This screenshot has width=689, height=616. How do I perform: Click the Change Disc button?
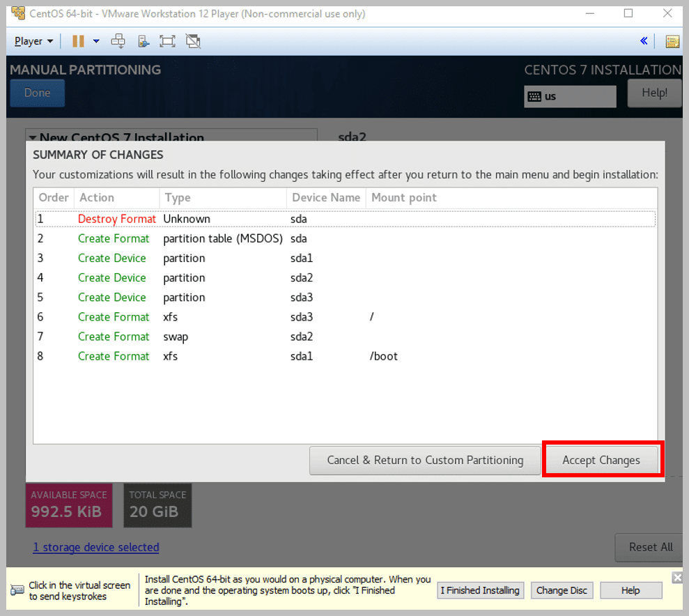(562, 590)
